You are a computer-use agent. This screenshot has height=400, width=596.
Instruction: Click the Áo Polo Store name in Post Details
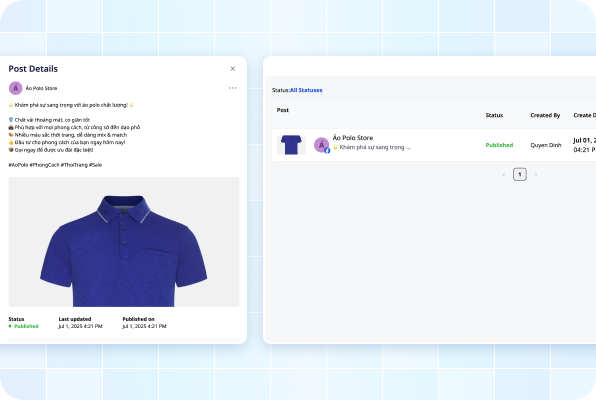(x=41, y=88)
